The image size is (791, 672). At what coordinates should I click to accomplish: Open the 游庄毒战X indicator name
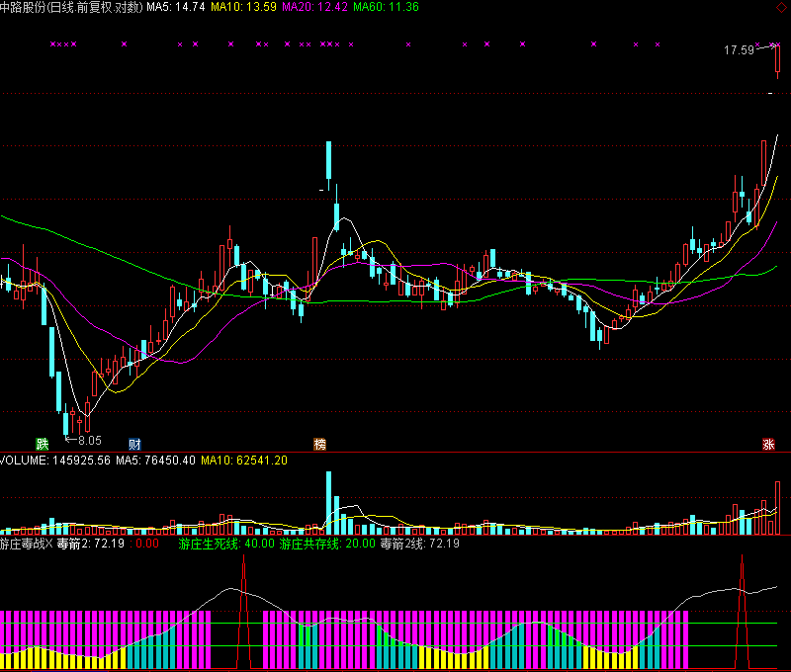[x=26, y=545]
